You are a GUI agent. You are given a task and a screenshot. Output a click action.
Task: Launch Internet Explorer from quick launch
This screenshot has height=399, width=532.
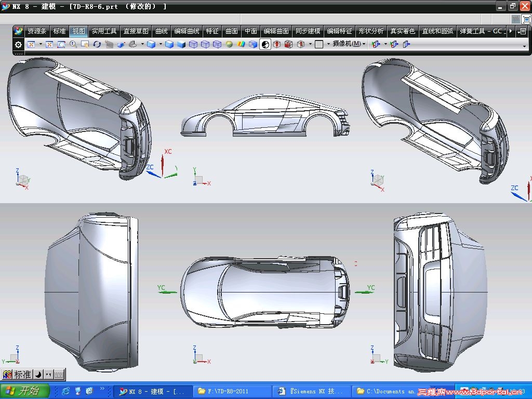[66, 391]
